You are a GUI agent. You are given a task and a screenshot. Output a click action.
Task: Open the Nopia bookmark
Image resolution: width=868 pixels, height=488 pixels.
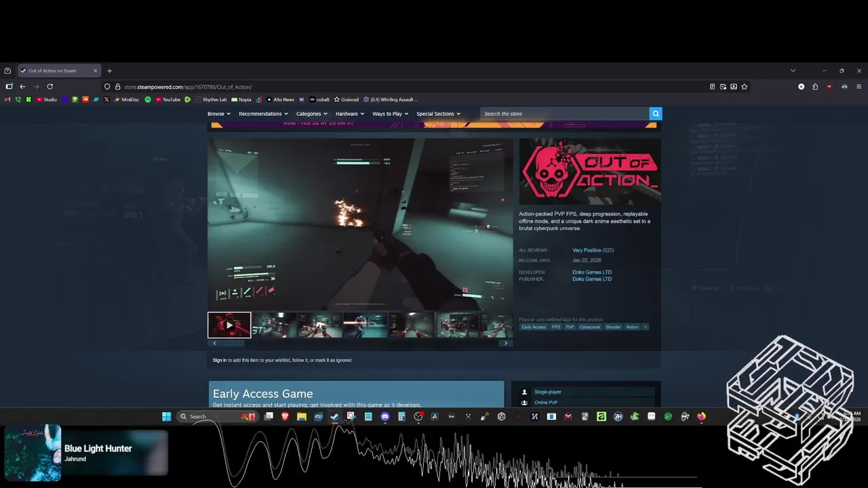pyautogui.click(x=241, y=100)
